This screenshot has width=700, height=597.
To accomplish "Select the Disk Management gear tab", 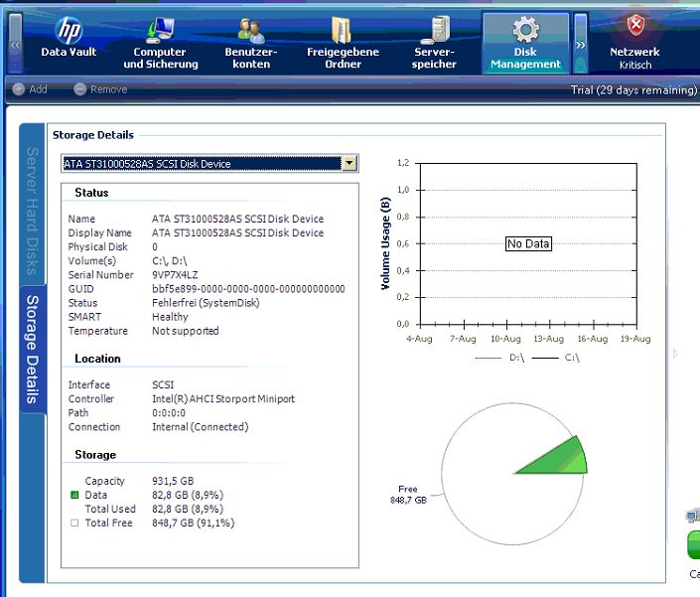I will pos(525,43).
